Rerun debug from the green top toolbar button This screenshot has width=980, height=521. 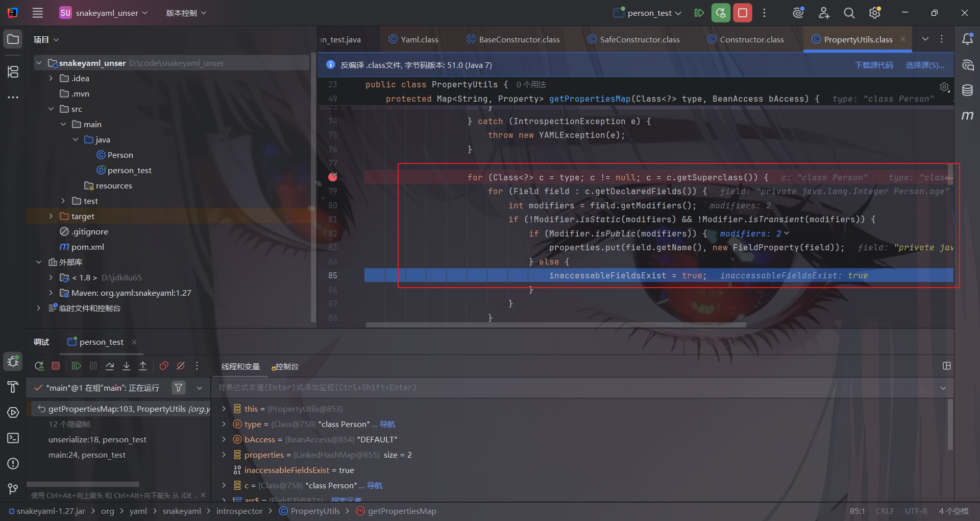pyautogui.click(x=721, y=13)
